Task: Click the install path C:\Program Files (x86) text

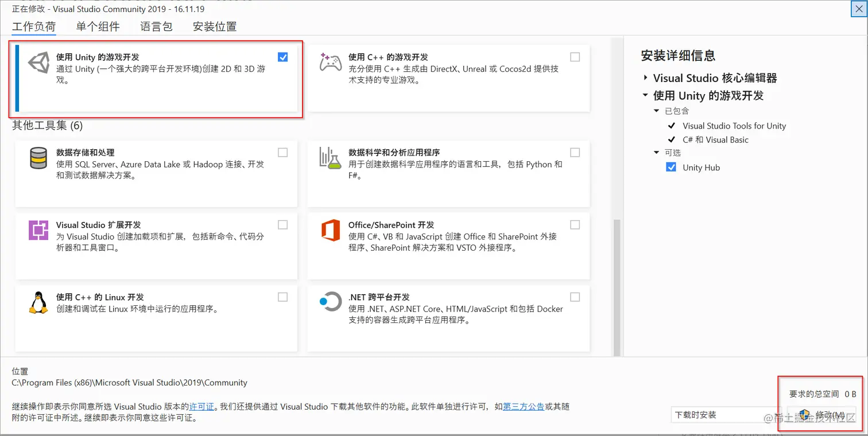Action: click(x=130, y=383)
